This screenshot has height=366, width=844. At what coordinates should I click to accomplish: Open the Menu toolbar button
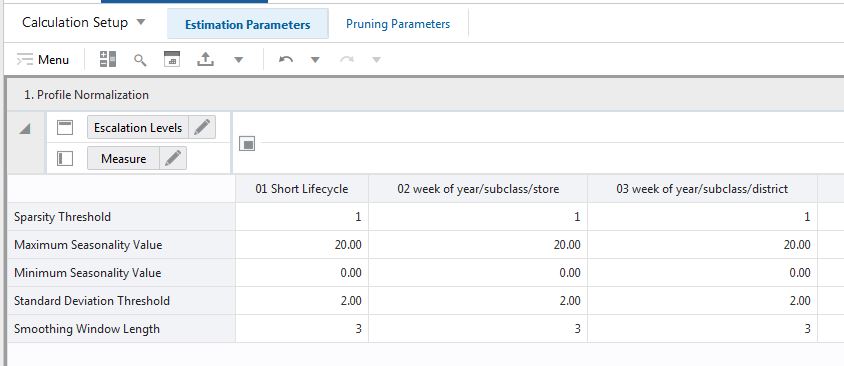pos(43,60)
